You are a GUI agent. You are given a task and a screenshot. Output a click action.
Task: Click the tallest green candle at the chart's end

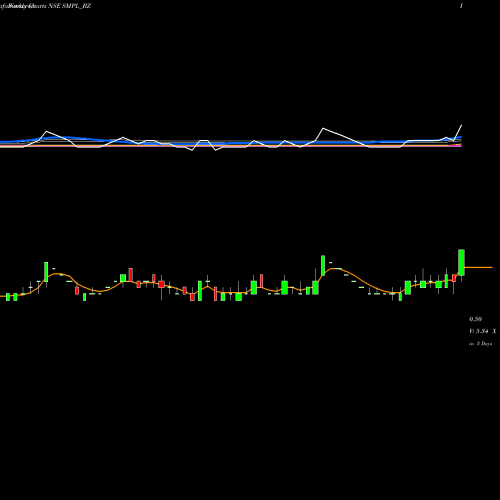coord(461,262)
